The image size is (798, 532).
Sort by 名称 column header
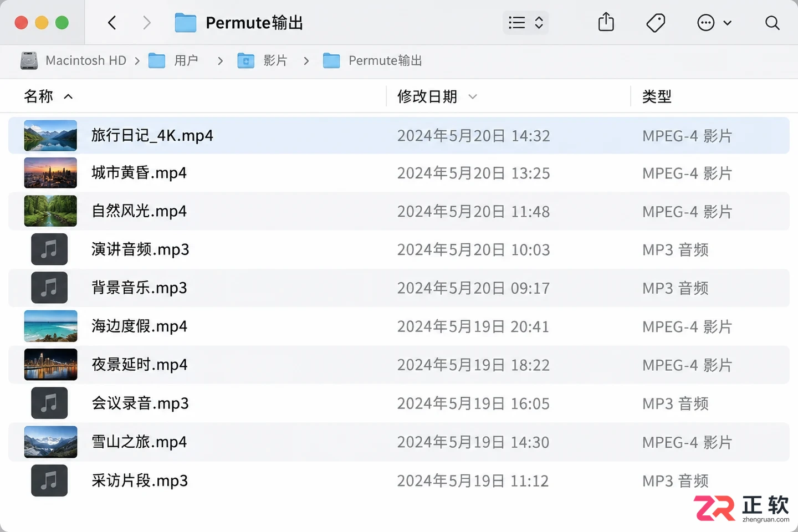click(48, 96)
